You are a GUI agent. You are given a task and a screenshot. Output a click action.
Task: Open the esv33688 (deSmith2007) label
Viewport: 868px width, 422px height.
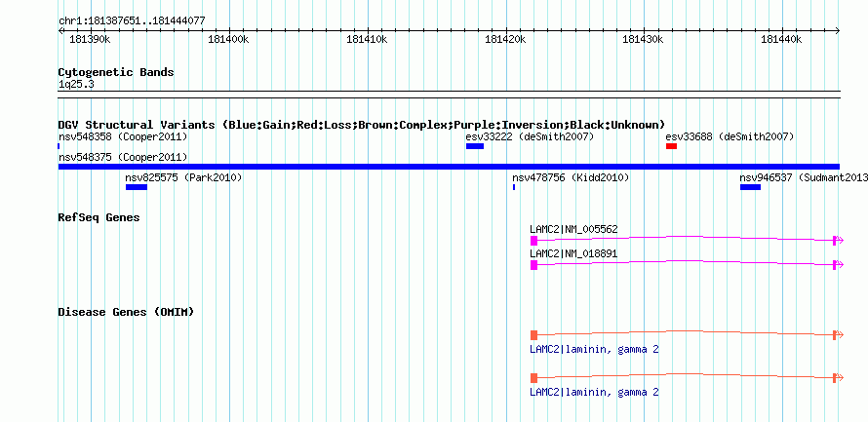(730, 136)
